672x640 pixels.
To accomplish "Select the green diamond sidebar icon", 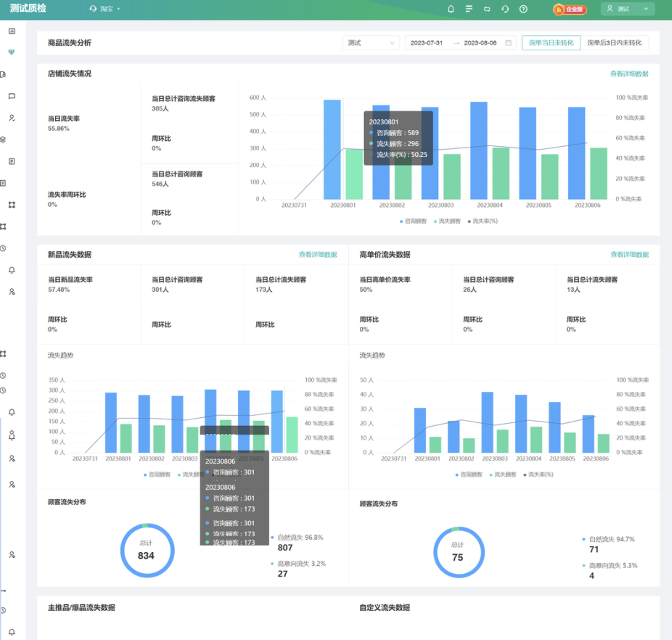I will coord(12,52).
